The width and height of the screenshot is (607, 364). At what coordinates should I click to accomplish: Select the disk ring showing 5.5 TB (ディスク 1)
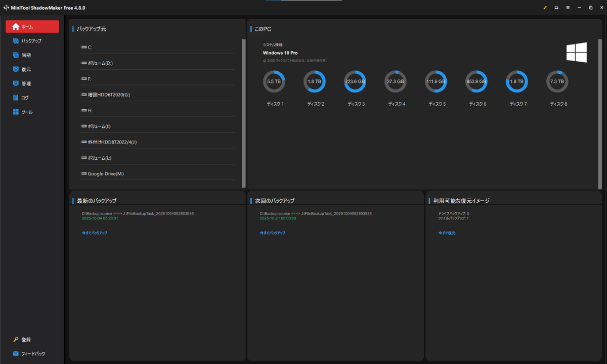pos(274,81)
